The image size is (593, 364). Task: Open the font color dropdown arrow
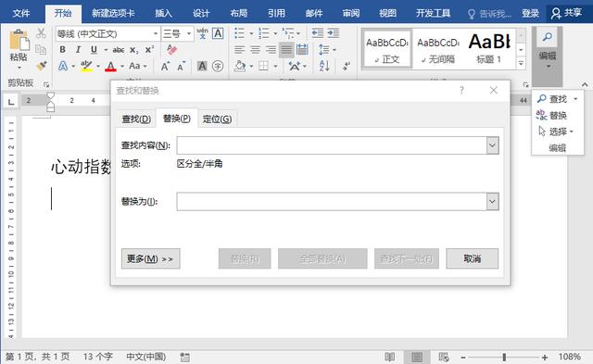(x=122, y=67)
